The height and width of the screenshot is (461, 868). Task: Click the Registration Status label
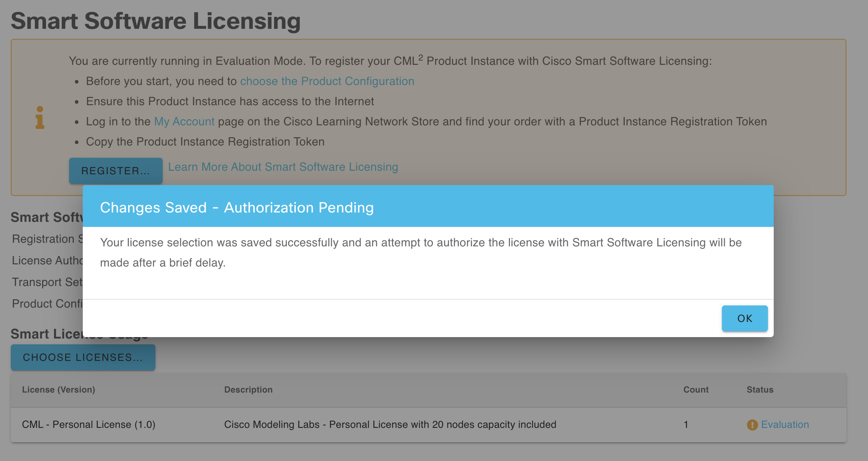(x=47, y=239)
